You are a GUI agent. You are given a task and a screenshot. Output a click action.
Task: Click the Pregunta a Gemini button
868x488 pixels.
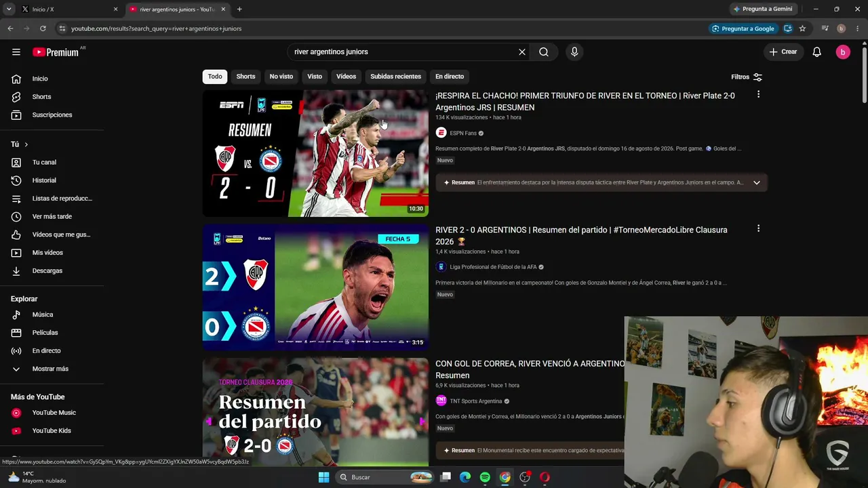point(763,9)
